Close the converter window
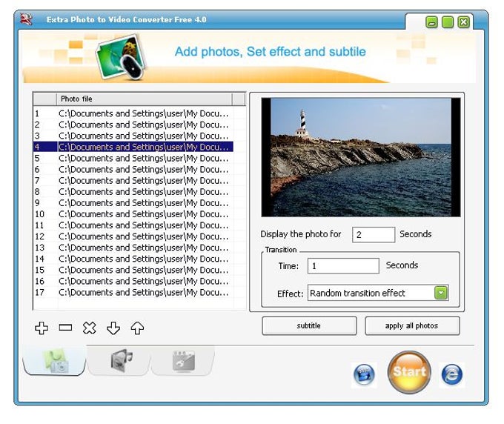This screenshot has width=504, height=424. click(x=463, y=22)
